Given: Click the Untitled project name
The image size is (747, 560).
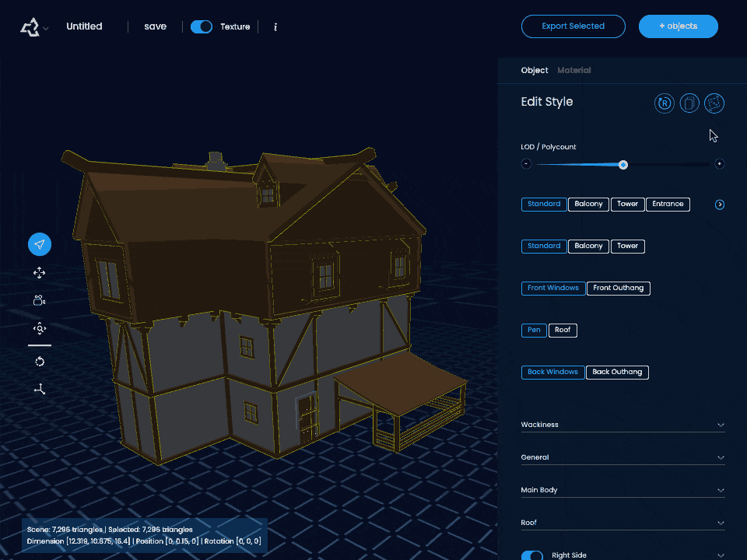Looking at the screenshot, I should (x=84, y=26).
